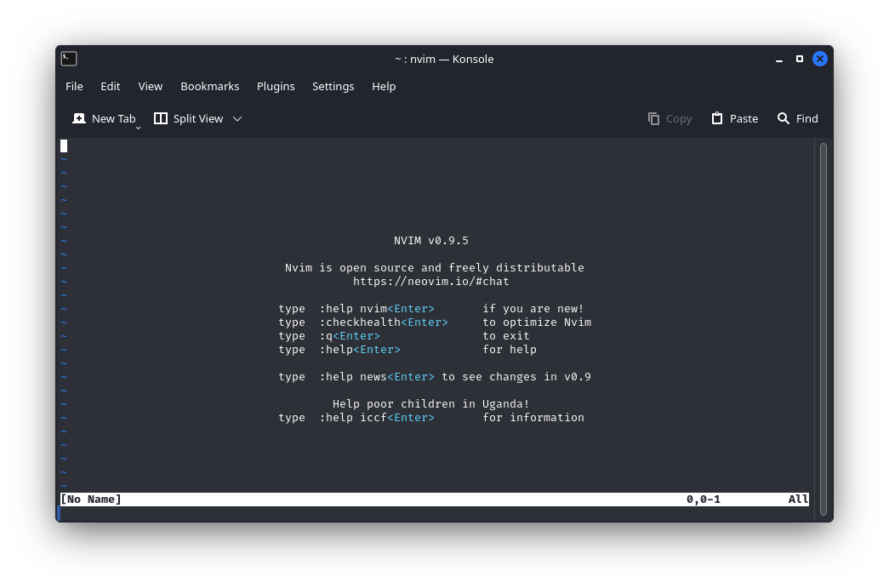Minimize the Konsole window
Viewport: 889px width, 588px height.
point(779,59)
